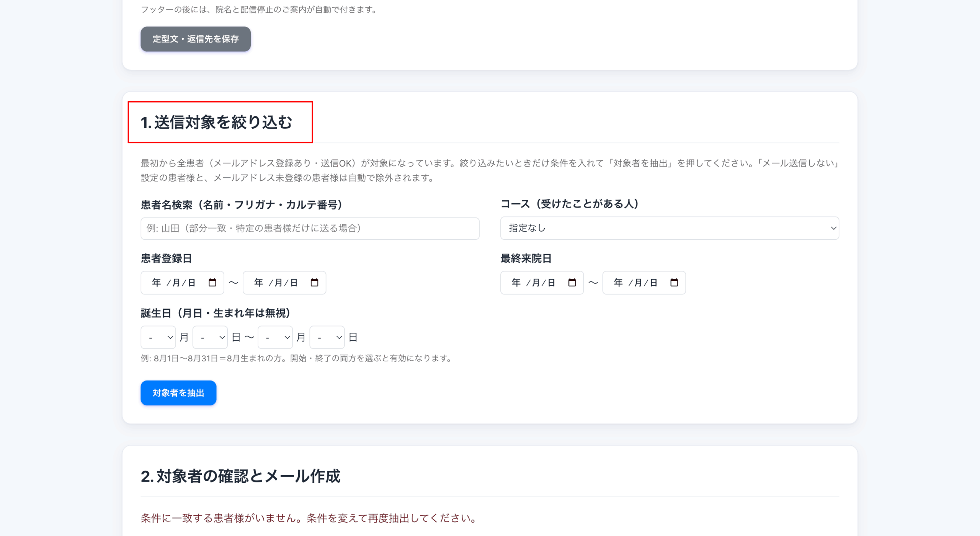Click the 定型文・返信先を保存 button
Screen dimensions: 980x536
point(196,39)
